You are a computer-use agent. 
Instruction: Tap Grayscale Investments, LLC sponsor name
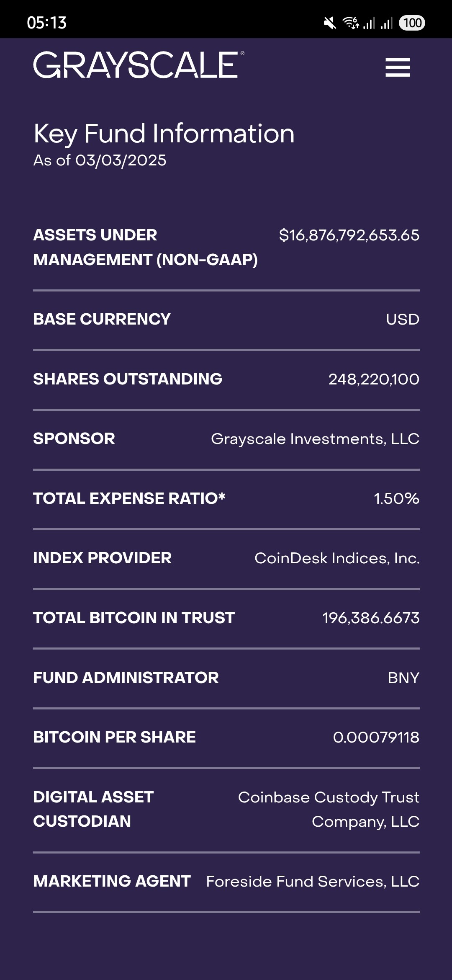(x=315, y=439)
